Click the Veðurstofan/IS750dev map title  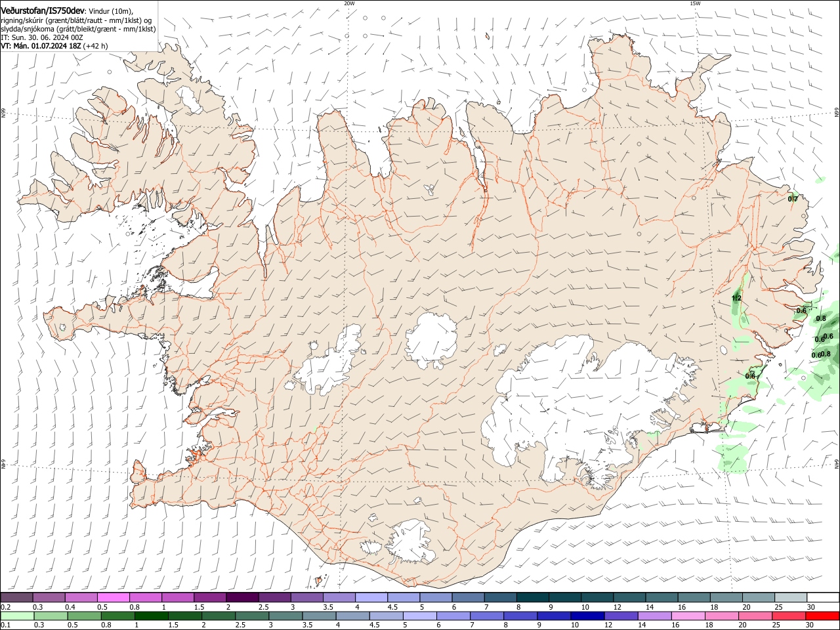[x=43, y=10]
